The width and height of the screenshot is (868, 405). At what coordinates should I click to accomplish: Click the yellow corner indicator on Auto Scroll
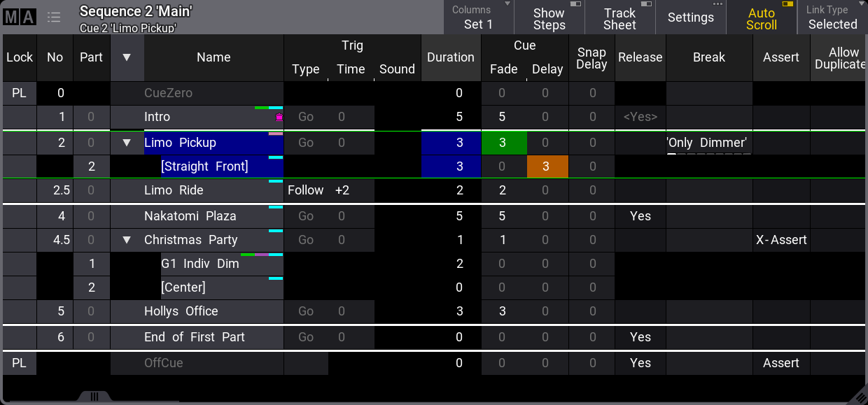pos(787,6)
